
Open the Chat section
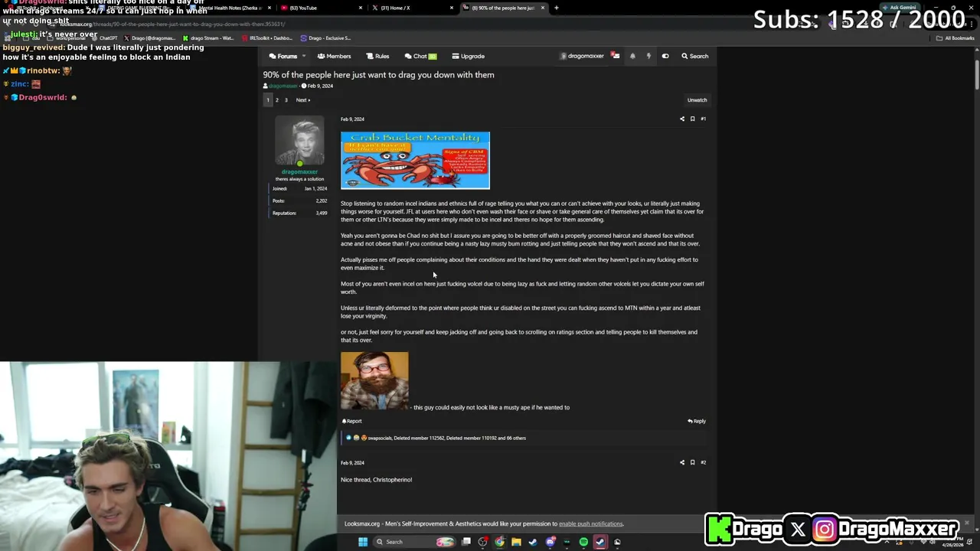point(420,56)
